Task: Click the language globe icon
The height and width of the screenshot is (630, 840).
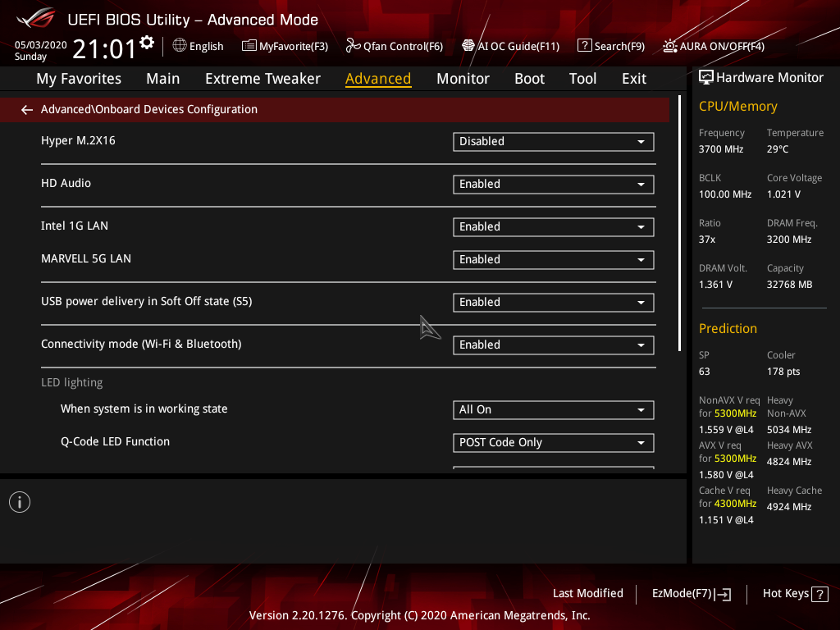Action: (x=180, y=46)
